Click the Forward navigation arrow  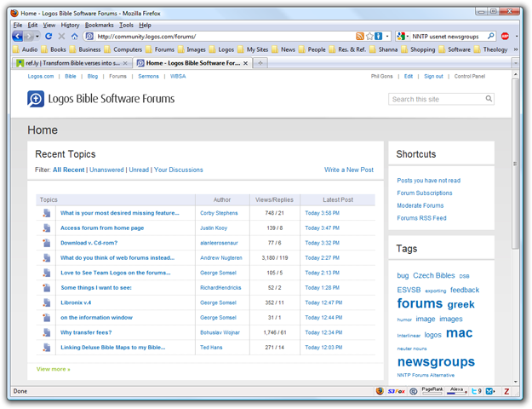click(29, 37)
